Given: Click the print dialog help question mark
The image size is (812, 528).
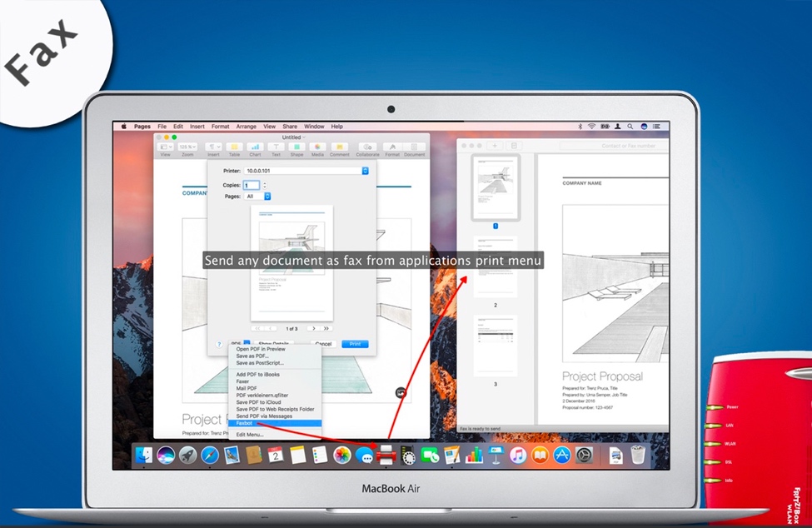Looking at the screenshot, I should click(x=219, y=344).
